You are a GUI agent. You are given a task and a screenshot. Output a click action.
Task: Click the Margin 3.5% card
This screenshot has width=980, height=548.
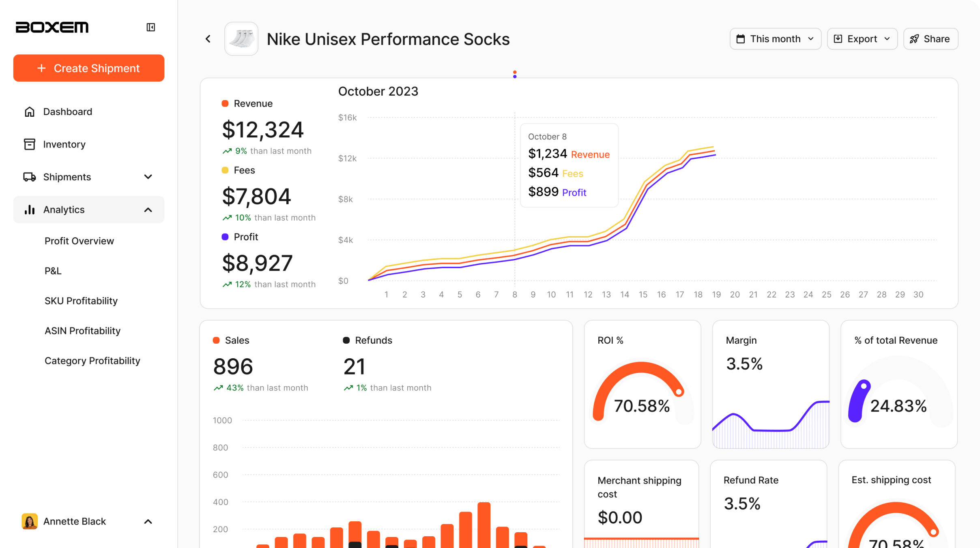[770, 384]
